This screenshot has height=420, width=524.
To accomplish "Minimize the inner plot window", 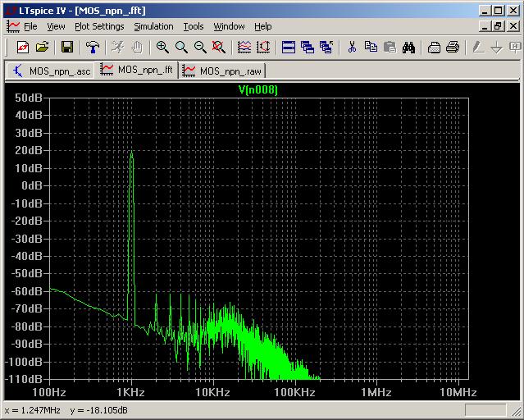I will (x=485, y=26).
